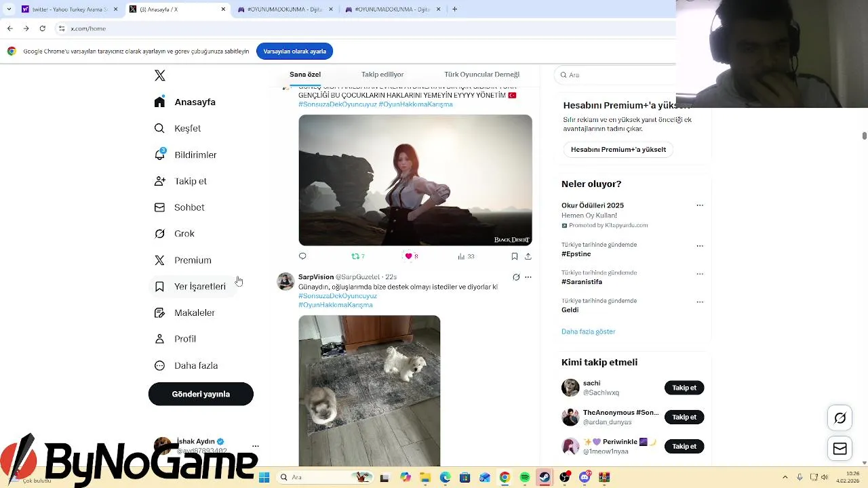Open tab search dropdown chevron
Screen dimensions: 868x488
click(8, 9)
